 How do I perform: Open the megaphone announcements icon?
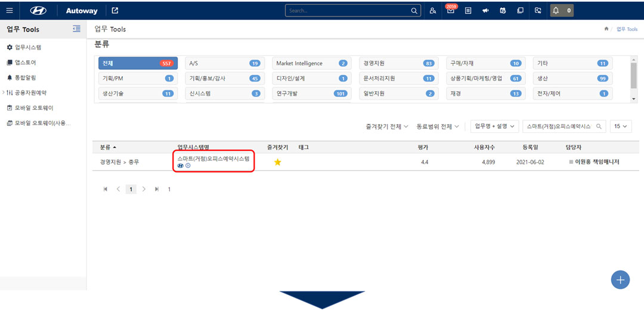[485, 11]
